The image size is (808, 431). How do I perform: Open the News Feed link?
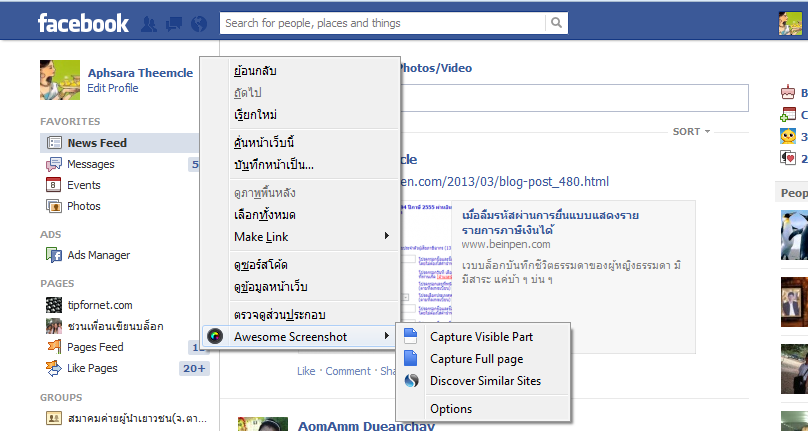[x=97, y=143]
